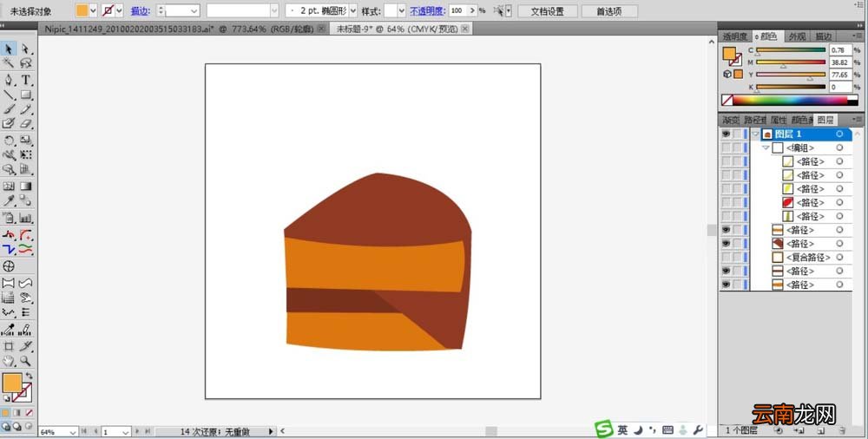The image size is (868, 439).
Task: Select the Zoom magnifier tool
Action: (25, 361)
